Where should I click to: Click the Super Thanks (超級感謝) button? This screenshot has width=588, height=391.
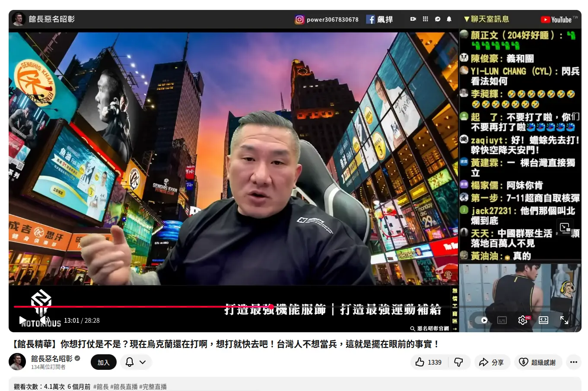pyautogui.click(x=538, y=362)
